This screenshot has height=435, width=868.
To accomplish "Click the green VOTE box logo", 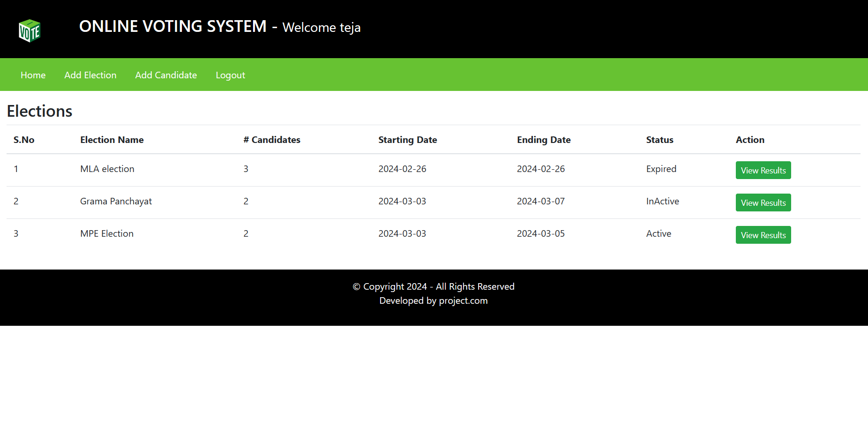I will coord(30,30).
